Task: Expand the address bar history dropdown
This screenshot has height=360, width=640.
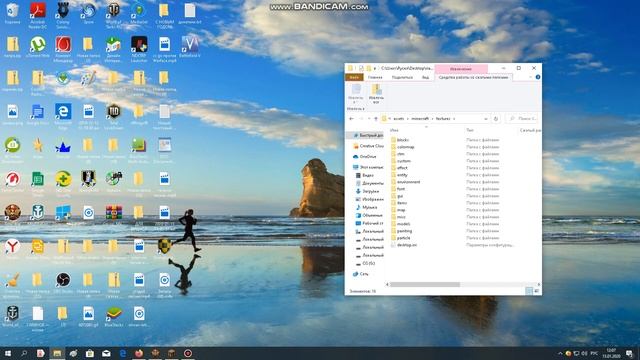Action: pyautogui.click(x=485, y=118)
